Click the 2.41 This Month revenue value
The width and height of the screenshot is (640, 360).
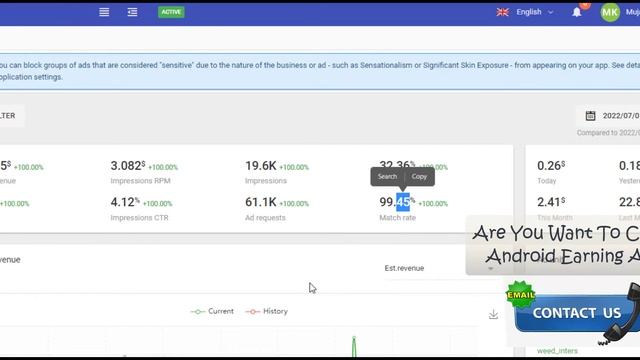[x=551, y=202]
